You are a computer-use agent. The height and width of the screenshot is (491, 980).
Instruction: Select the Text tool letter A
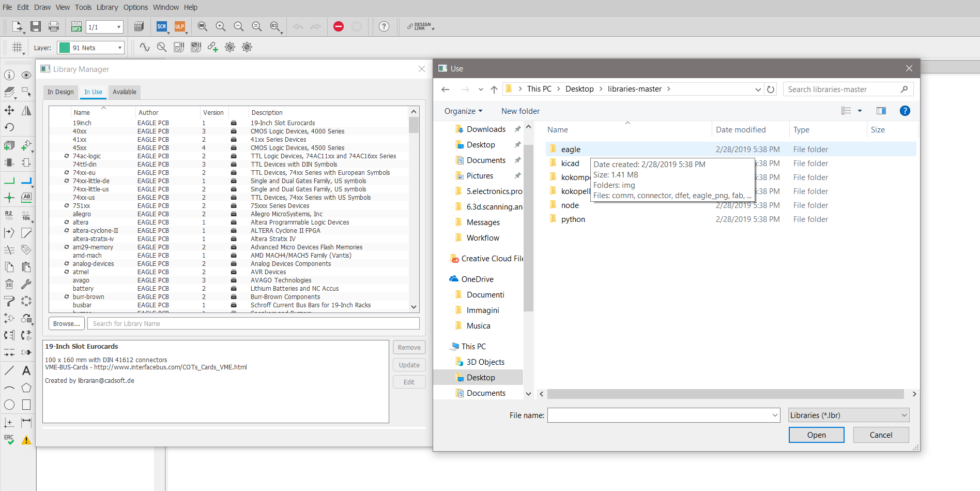(x=26, y=370)
